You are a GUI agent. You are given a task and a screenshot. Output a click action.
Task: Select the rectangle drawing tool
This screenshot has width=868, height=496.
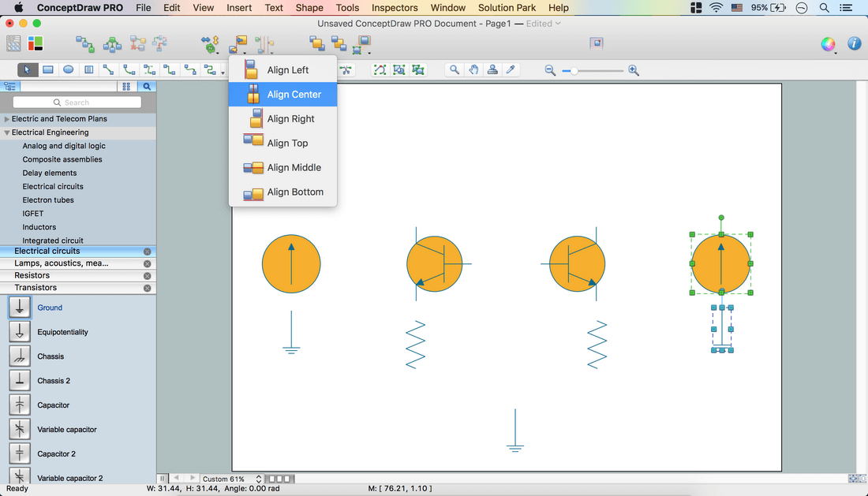[48, 69]
